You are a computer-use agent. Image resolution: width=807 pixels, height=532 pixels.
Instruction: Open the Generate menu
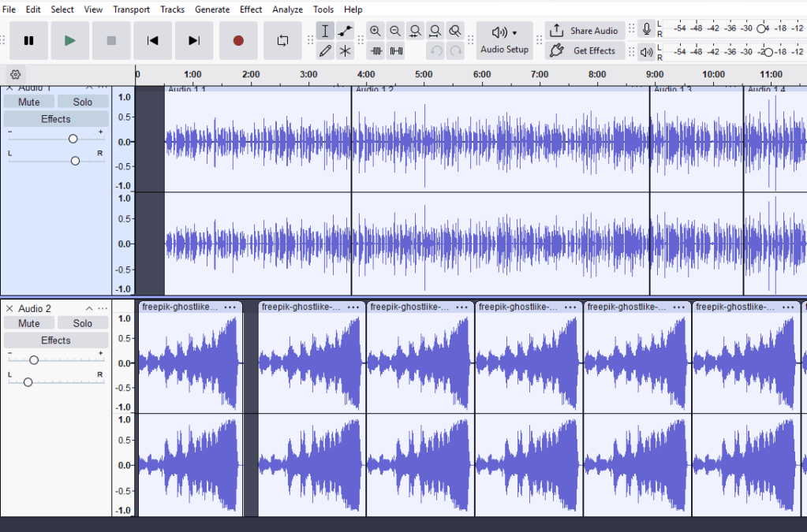point(212,9)
